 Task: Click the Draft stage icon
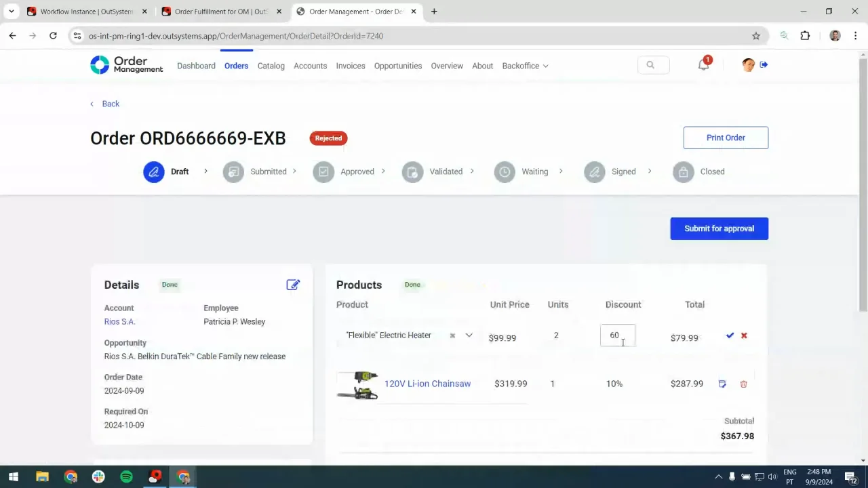(x=154, y=171)
